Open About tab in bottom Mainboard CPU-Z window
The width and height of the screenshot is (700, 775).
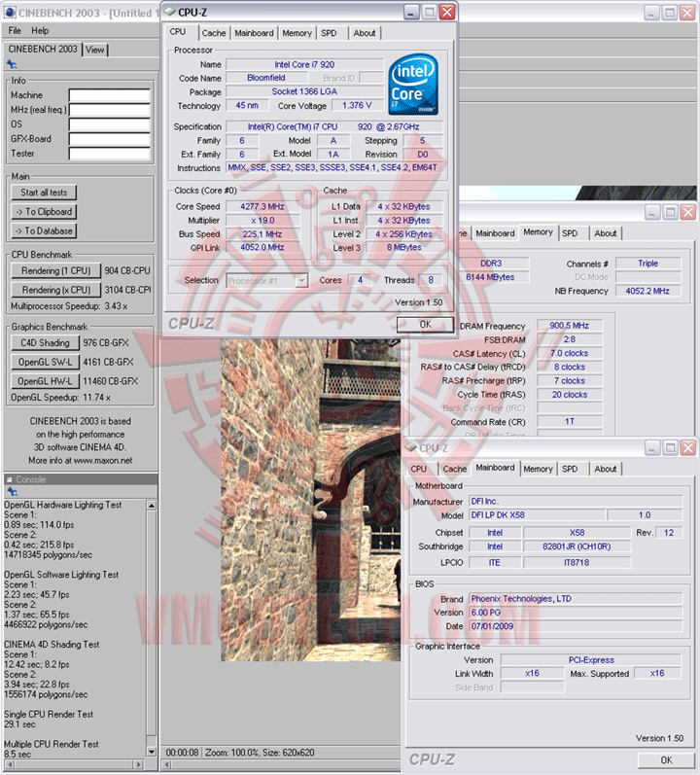point(606,469)
